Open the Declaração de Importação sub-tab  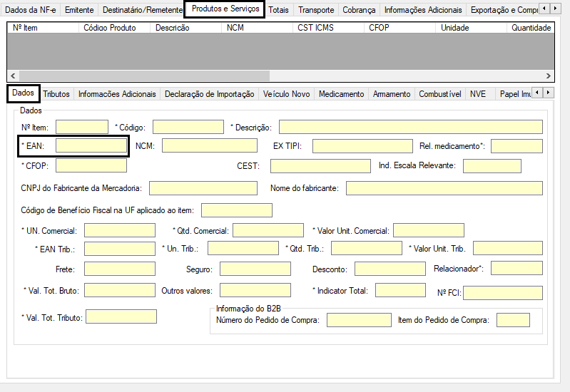point(210,94)
